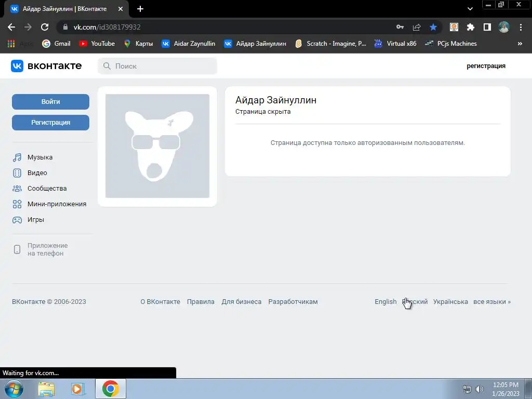Click the share page icon in address bar
Viewport: 532px width, 399px height.
(417, 27)
